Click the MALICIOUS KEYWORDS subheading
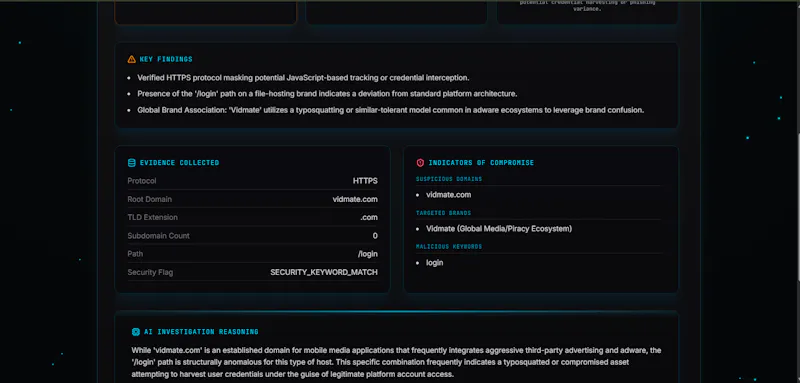Screen dimensions: 800x383 pos(449,246)
